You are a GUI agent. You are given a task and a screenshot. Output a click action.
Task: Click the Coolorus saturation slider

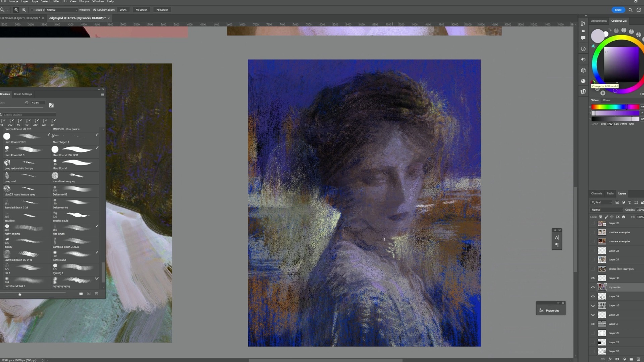(615, 113)
